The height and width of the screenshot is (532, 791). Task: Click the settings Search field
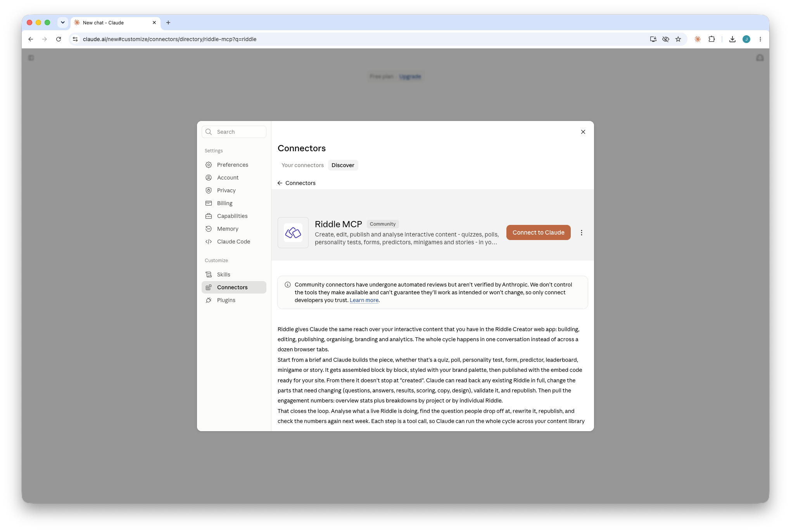234,132
